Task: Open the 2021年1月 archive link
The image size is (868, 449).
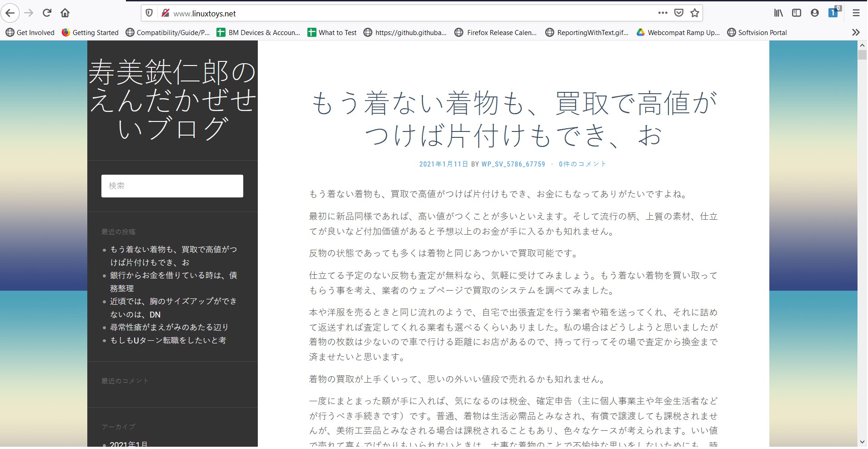Action: point(129,444)
